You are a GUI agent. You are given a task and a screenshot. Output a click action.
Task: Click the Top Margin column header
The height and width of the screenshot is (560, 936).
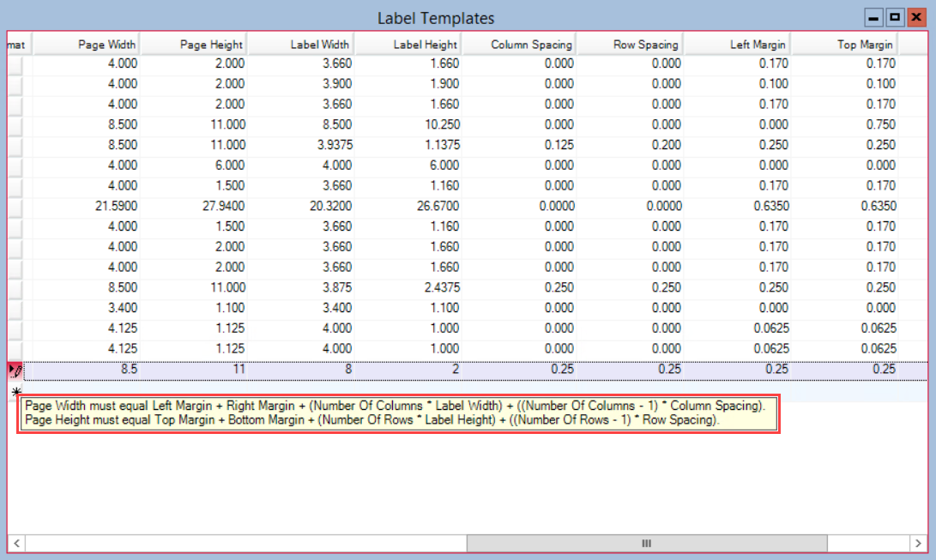pos(845,44)
